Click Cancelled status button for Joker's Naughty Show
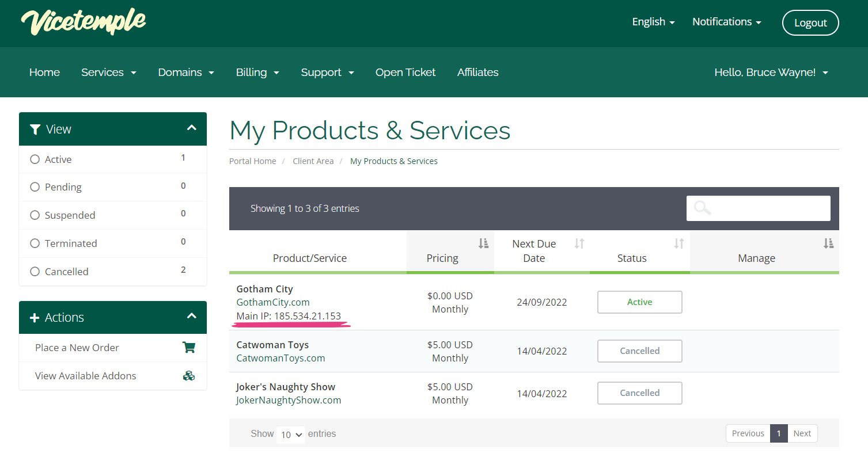This screenshot has width=868, height=457. point(639,393)
